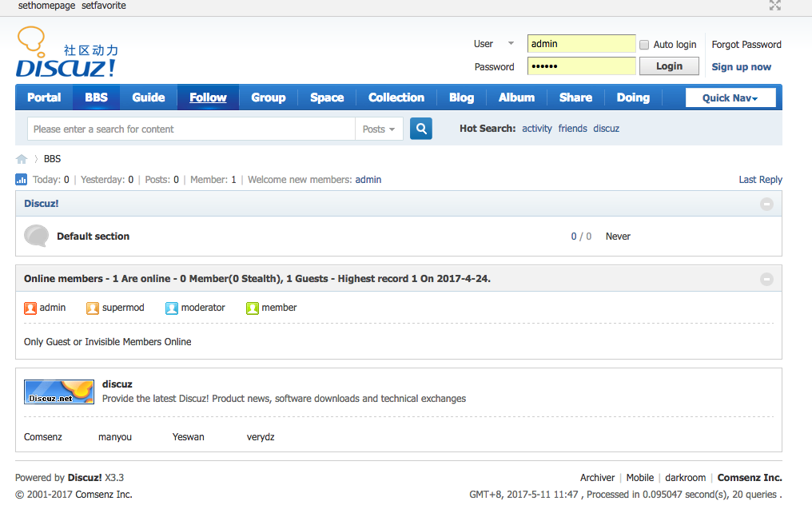Open the Last Reply link
The image size is (812, 529).
[x=760, y=180]
